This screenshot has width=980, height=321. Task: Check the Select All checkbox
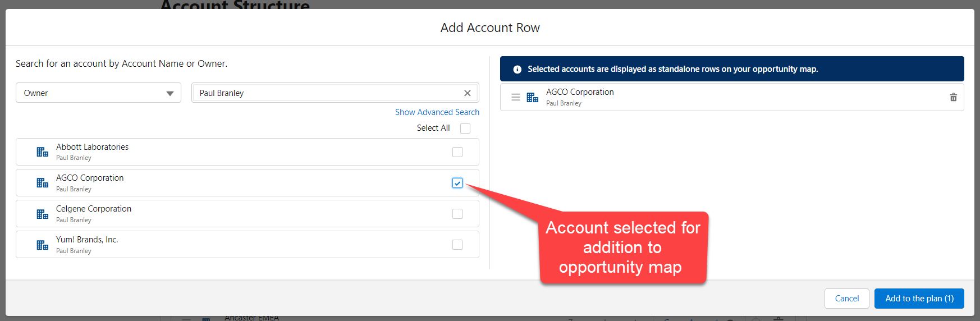(465, 129)
